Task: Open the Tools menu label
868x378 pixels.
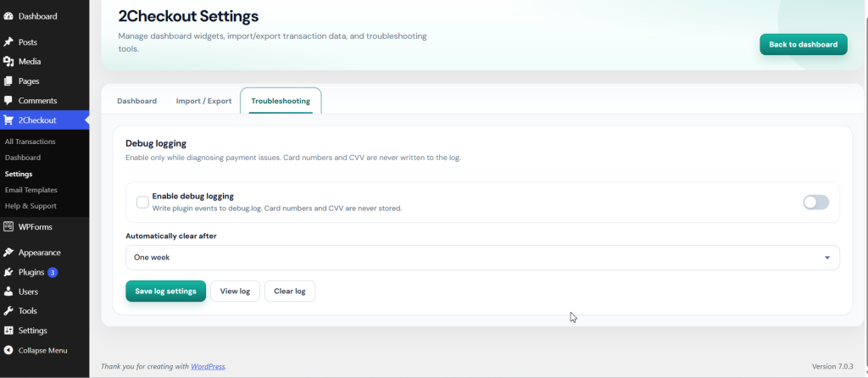Action: pos(28,311)
